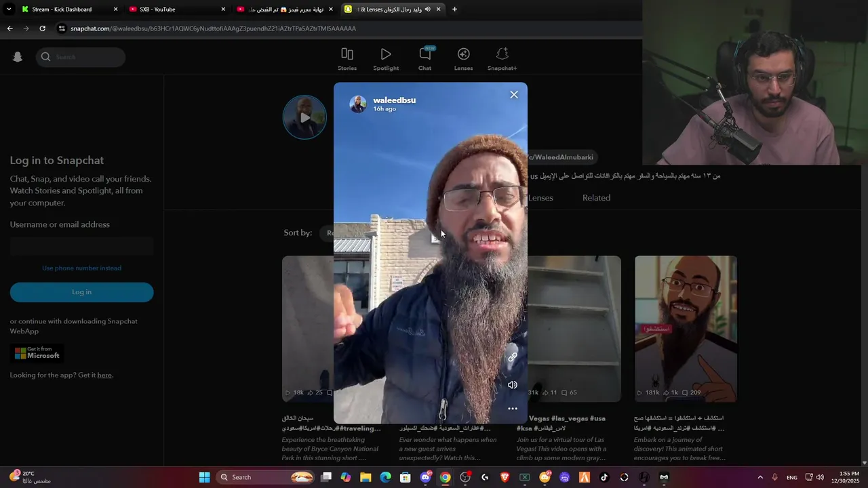Open the volume control in system tray

tap(820, 477)
